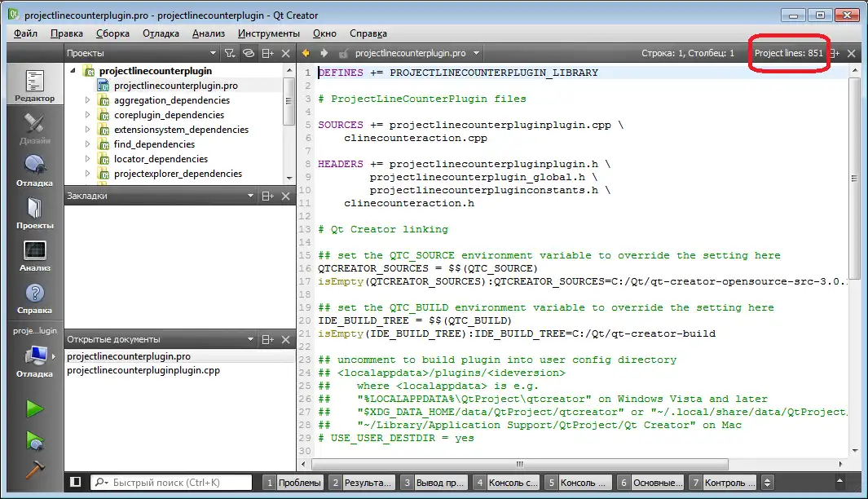Viewport: 868px width, 499px height.
Task: Click the editor horizontal scrollbar thumb
Action: (520, 464)
